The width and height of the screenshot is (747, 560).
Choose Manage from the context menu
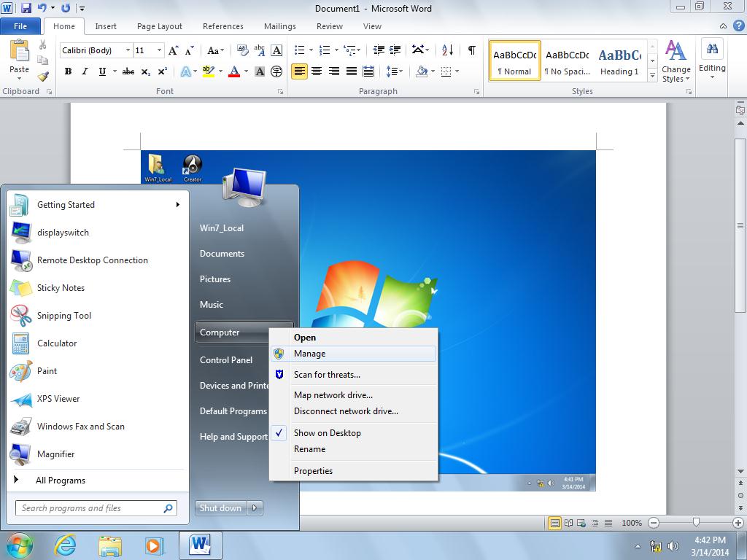click(310, 354)
